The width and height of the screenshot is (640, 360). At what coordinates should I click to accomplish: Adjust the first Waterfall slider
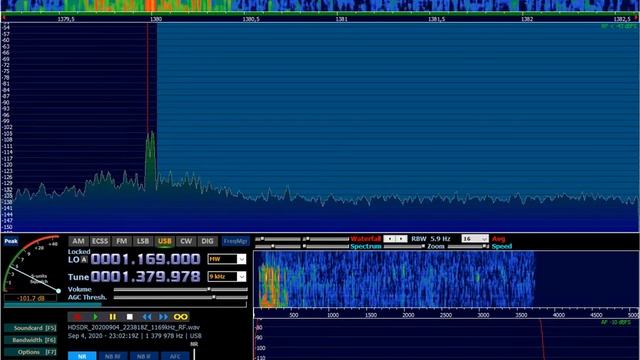[x=278, y=239]
